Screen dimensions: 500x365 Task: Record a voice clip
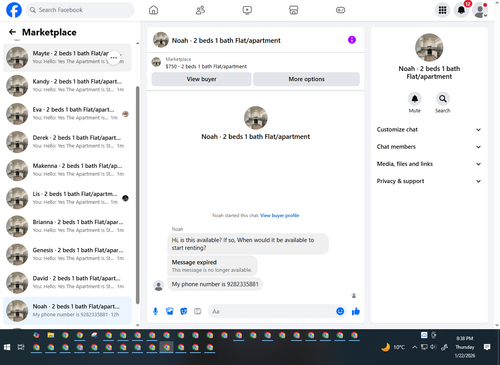(x=155, y=311)
